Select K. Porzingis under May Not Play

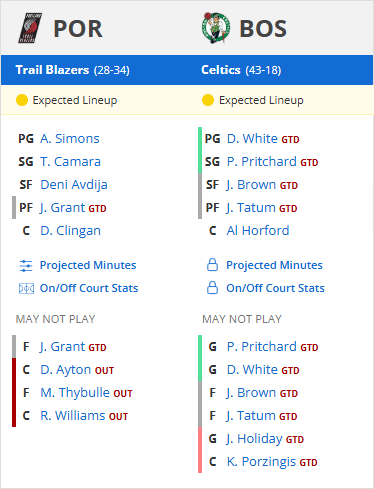(261, 462)
